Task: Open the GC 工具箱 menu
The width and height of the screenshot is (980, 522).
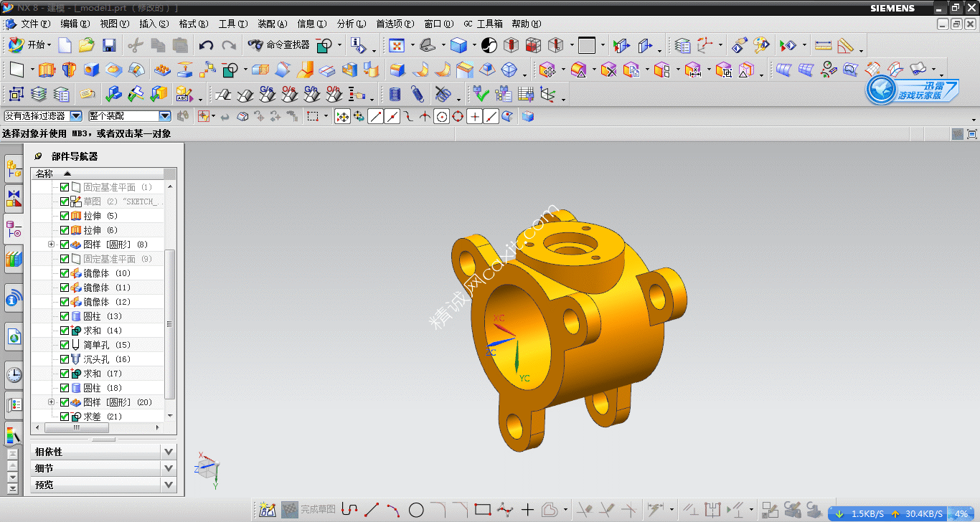Action: [x=483, y=24]
